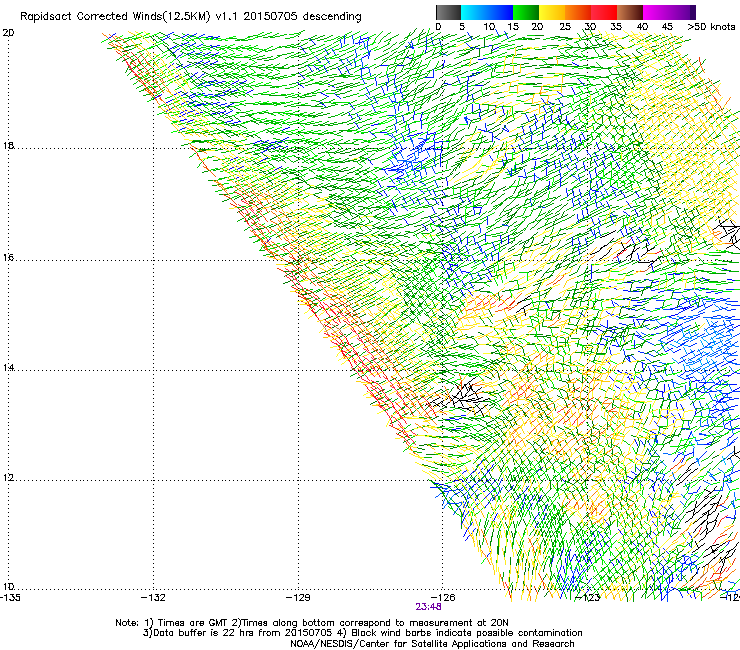Click the NOAA/NESDIS credit line
This screenshot has height=650, width=740.
pos(432,644)
